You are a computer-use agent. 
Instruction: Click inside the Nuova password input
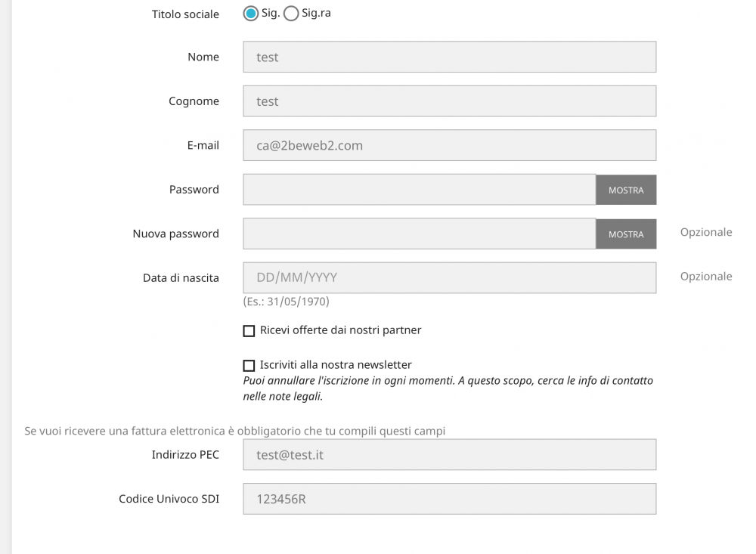click(419, 234)
